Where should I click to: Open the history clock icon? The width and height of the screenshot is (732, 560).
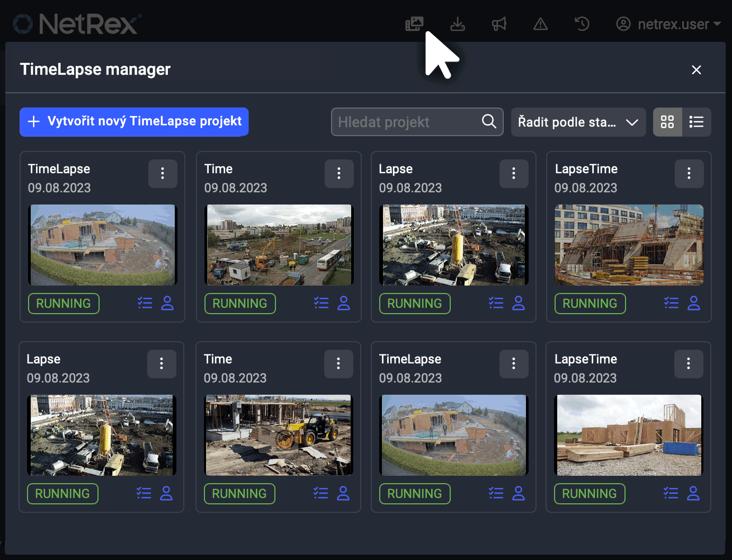click(582, 24)
